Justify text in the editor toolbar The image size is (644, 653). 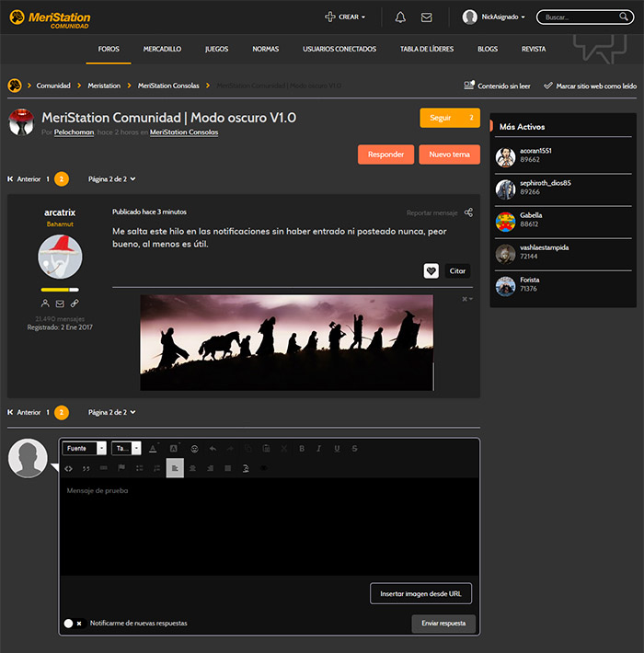point(228,468)
